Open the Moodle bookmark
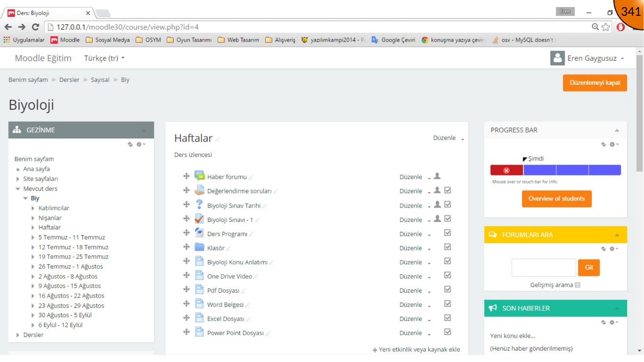Image resolution: width=644 pixels, height=362 pixels. pos(65,40)
